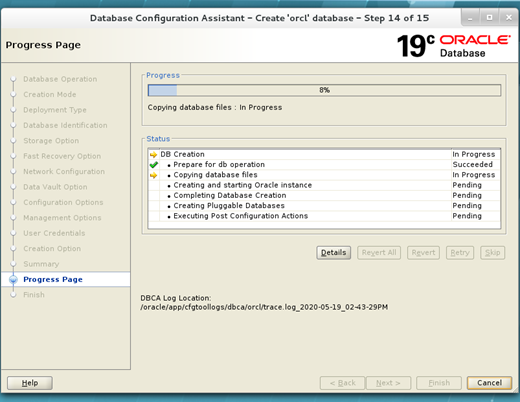520x402 pixels.
Task: Close the Database Configuration Assistant window
Action: (509, 18)
